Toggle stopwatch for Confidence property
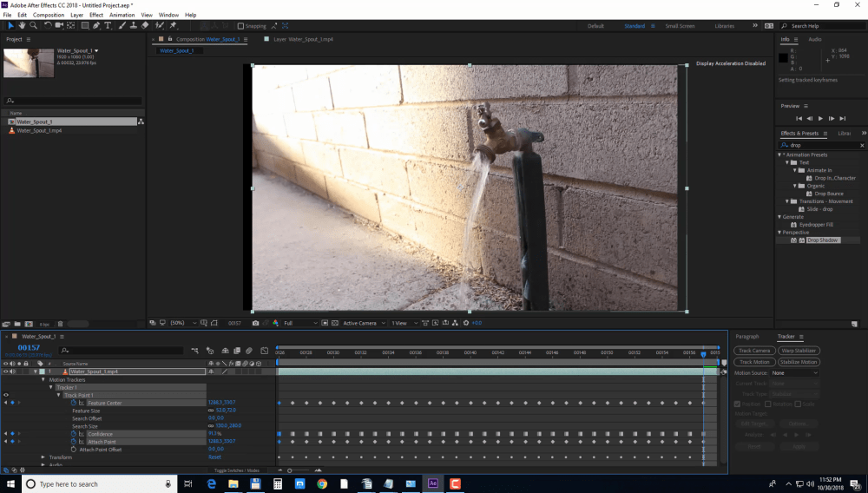868x493 pixels. tap(74, 434)
